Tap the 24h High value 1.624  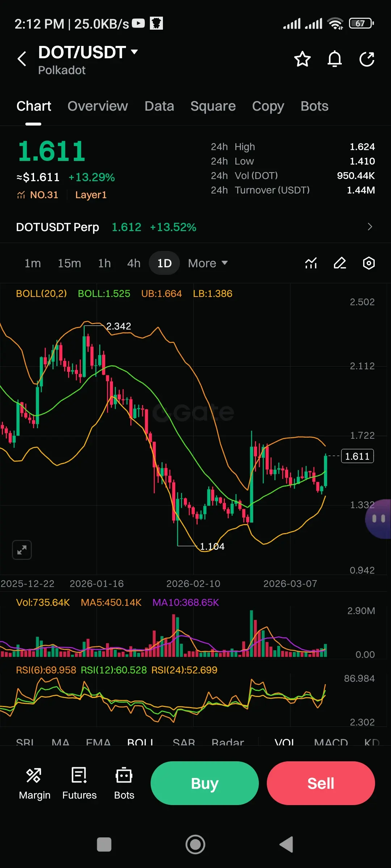tap(362, 147)
